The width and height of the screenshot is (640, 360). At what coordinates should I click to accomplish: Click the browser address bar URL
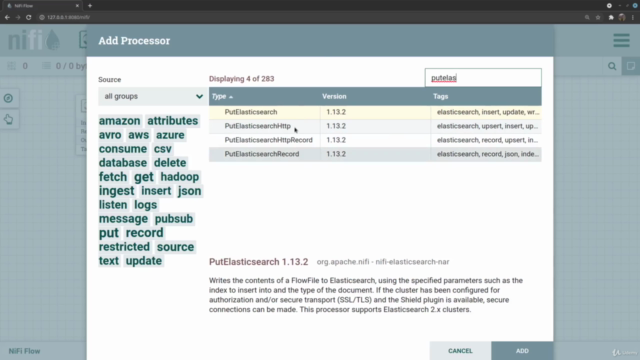pos(69,17)
